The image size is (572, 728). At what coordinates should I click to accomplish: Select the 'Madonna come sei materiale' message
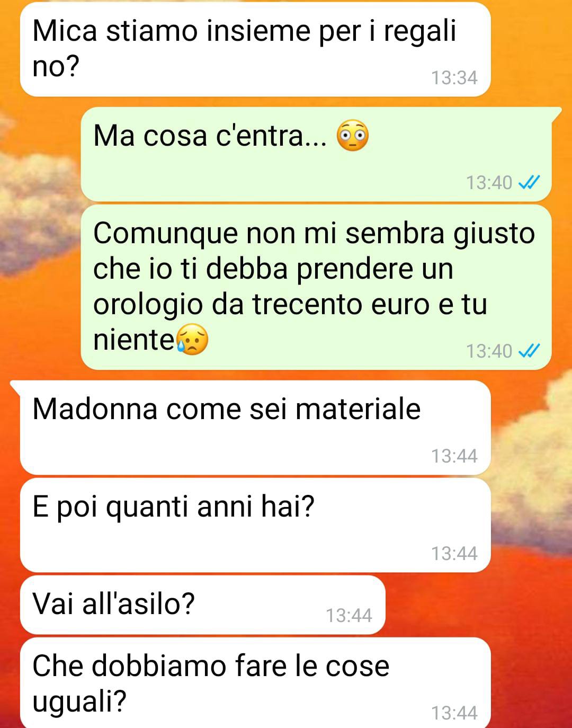255,427
